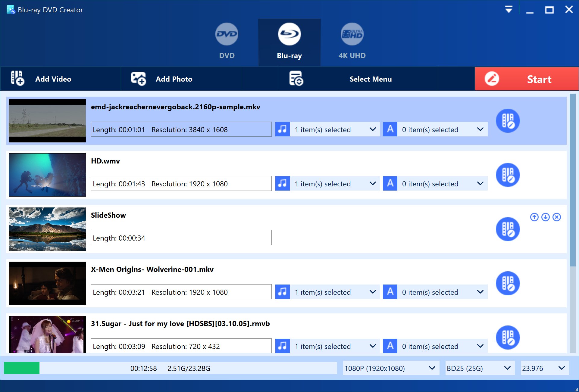Select the X-Men Origins thumbnail
579x392 pixels.
click(47, 283)
